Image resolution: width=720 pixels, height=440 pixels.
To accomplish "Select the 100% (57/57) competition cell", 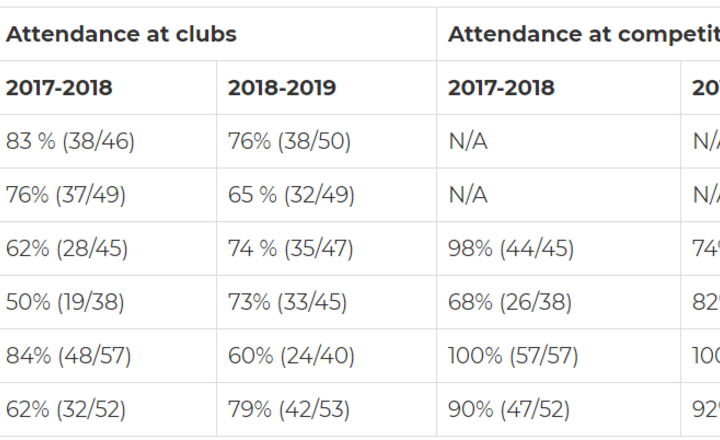I will click(x=515, y=356).
